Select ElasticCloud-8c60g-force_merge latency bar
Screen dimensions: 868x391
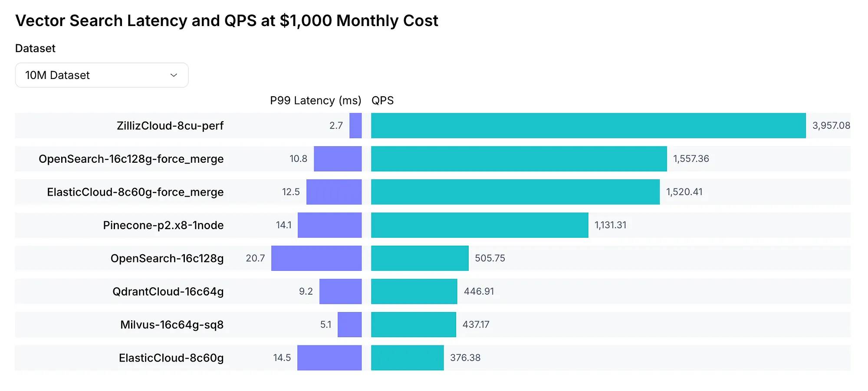(x=334, y=192)
